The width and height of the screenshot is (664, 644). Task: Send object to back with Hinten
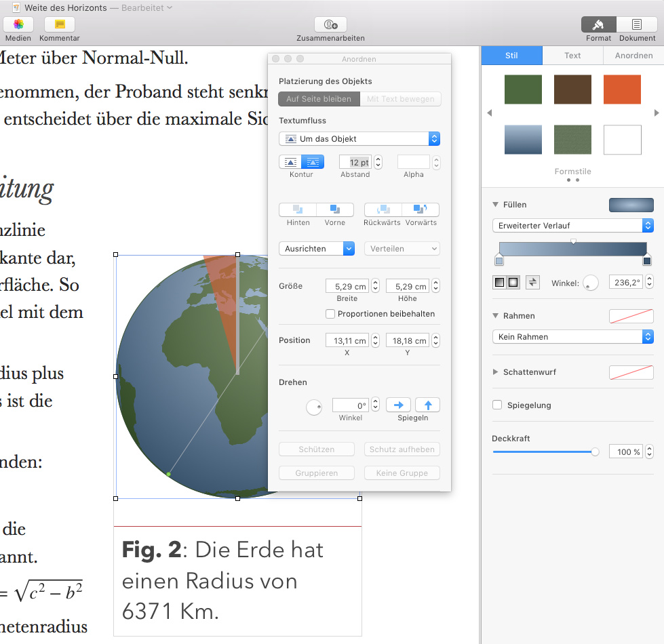(298, 210)
